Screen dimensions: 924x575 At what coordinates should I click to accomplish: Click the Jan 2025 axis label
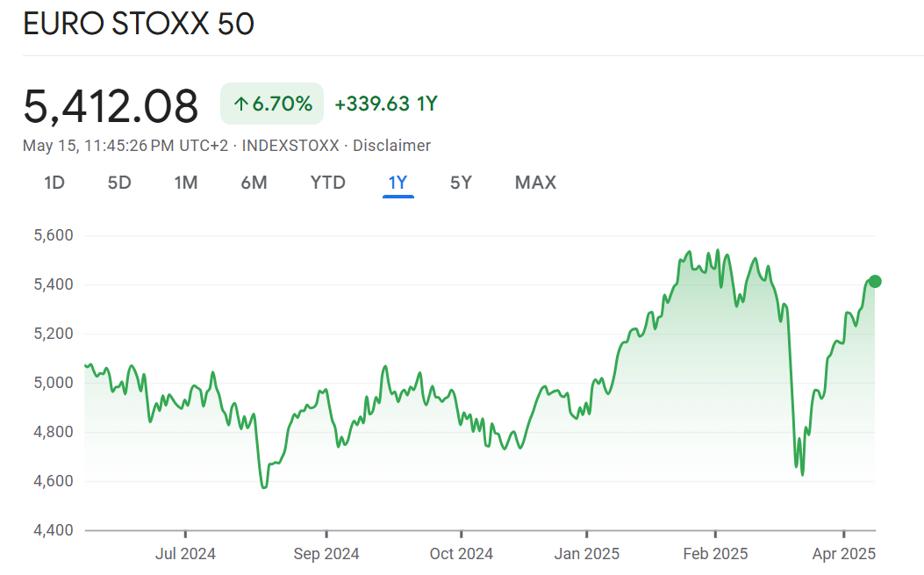586,554
